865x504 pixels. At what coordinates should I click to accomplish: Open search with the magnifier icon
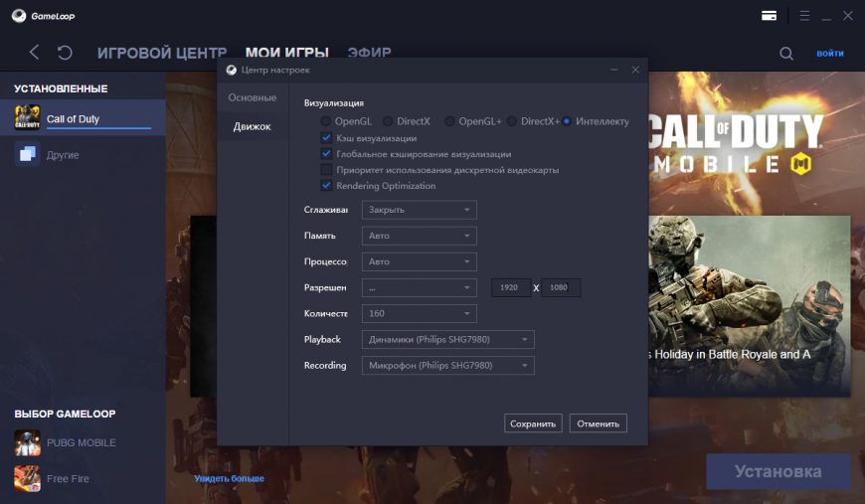coord(786,54)
